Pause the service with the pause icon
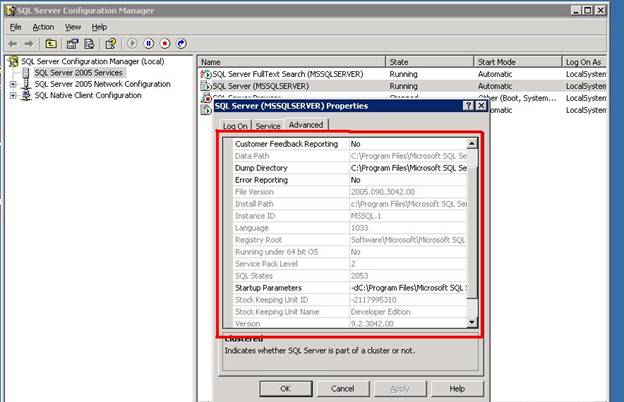The width and height of the screenshot is (624, 402). click(x=149, y=43)
